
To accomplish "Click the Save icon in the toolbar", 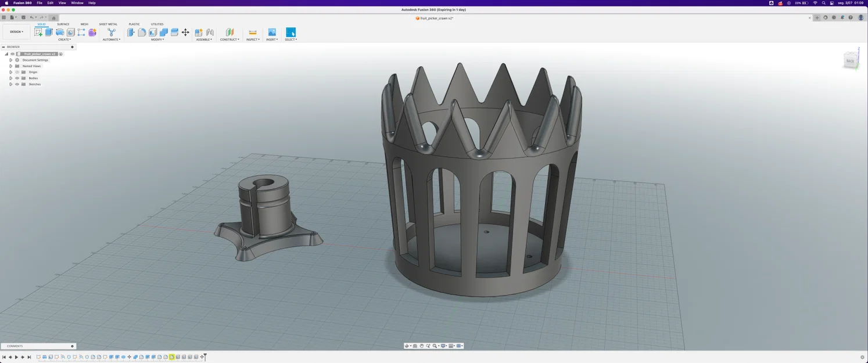I will coord(23,17).
